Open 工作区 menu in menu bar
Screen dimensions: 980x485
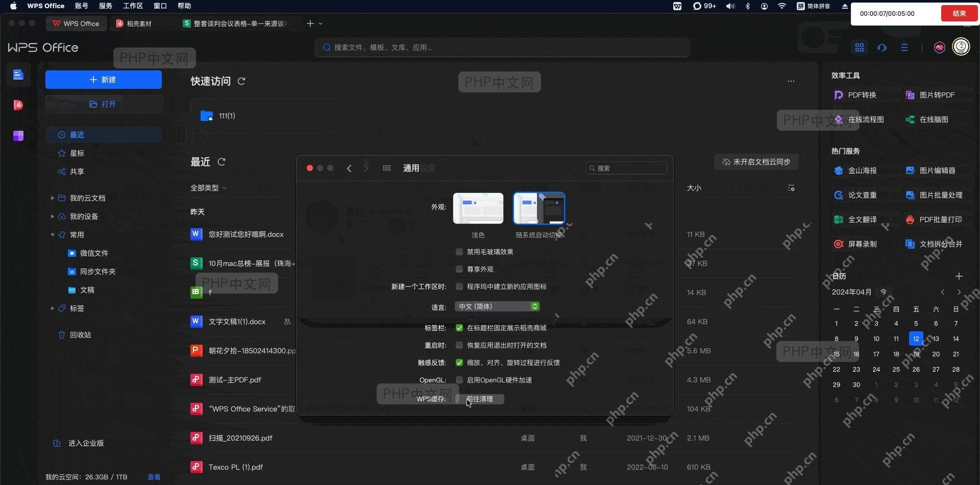pos(133,6)
